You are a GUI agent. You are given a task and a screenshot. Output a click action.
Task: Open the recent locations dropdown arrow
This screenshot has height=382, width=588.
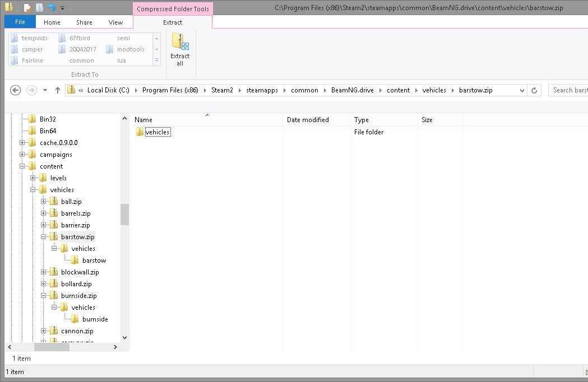45,90
